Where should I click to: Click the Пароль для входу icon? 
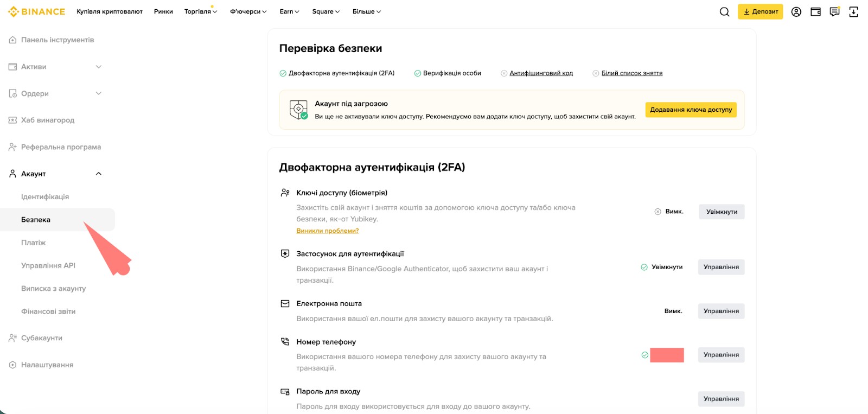coord(285,391)
